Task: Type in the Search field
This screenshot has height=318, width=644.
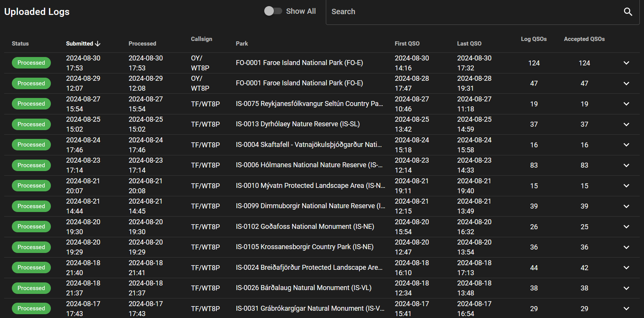Action: click(x=474, y=12)
